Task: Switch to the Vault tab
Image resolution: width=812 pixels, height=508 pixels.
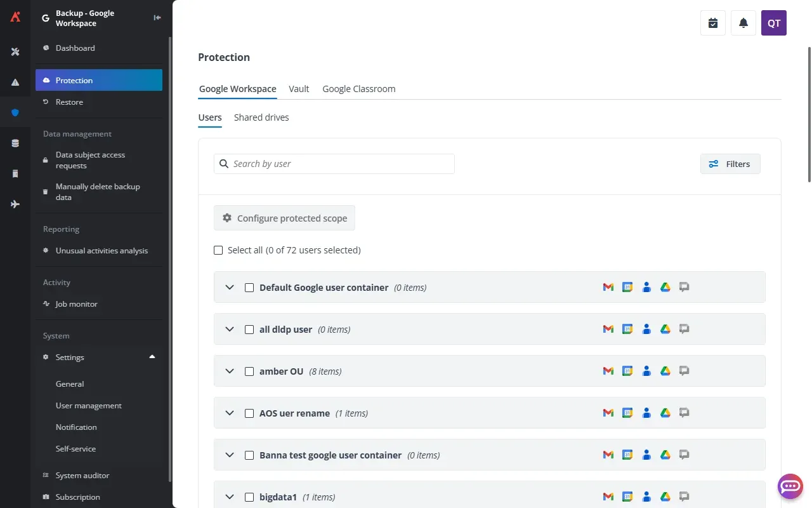Action: click(x=299, y=89)
